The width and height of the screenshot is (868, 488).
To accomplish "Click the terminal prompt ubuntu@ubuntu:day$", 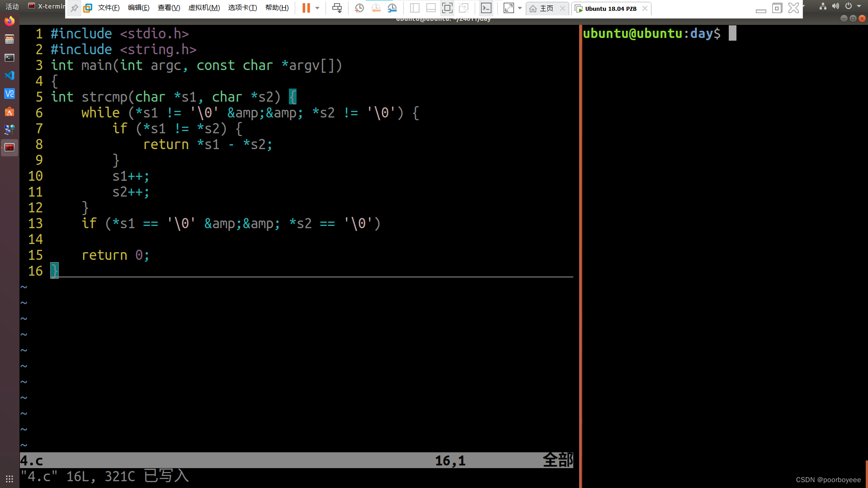I will (x=651, y=33).
